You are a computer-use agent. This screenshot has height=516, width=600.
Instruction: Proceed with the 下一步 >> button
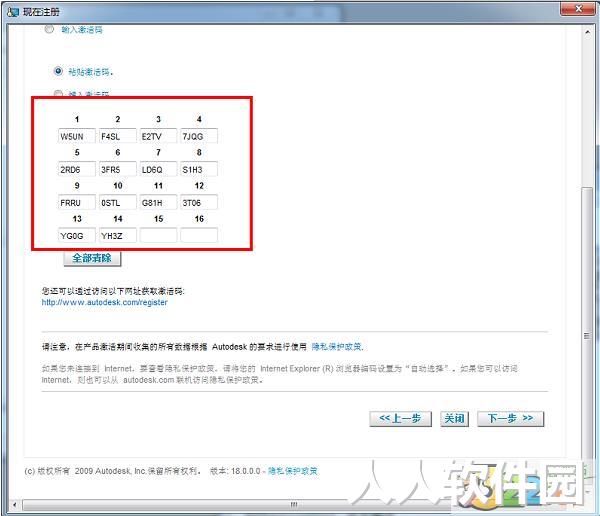[510, 418]
